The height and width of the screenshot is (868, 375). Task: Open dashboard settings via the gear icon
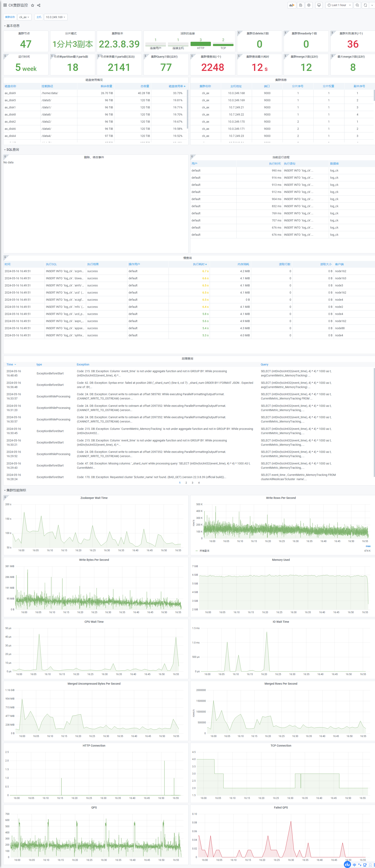(x=309, y=5)
